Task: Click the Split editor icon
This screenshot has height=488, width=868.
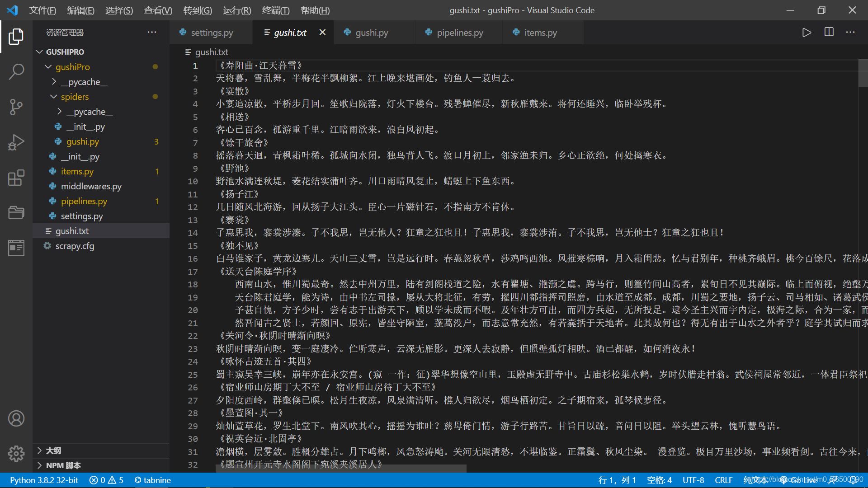Action: coord(829,32)
